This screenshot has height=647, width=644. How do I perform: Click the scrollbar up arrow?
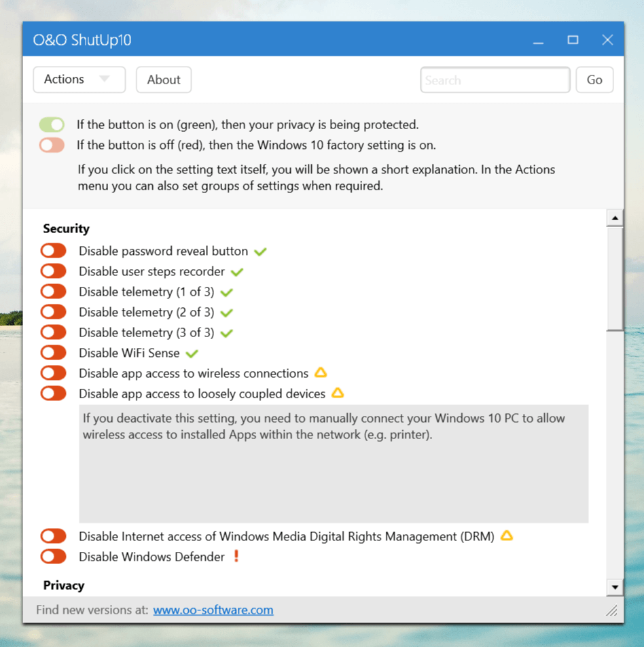[615, 218]
